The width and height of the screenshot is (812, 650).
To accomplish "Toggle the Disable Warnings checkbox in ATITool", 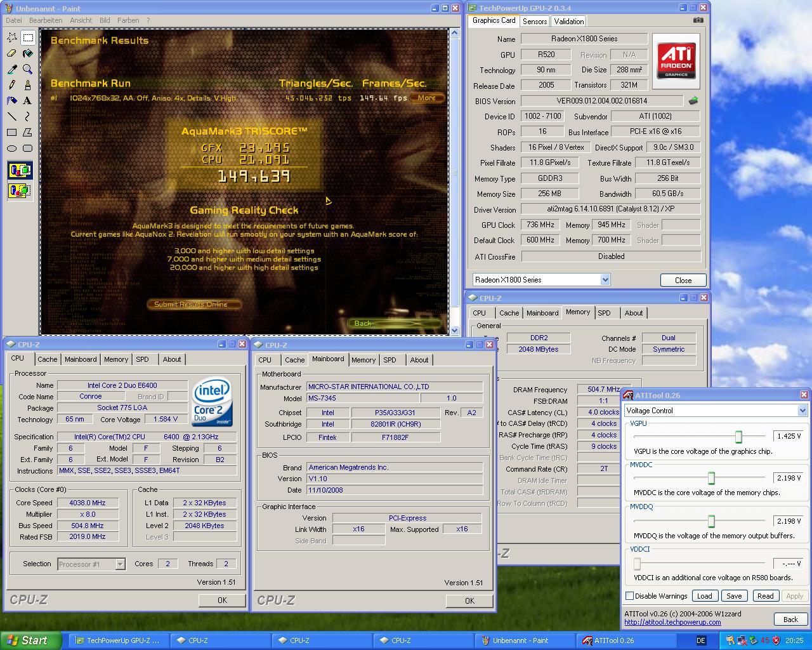I will coord(630,596).
